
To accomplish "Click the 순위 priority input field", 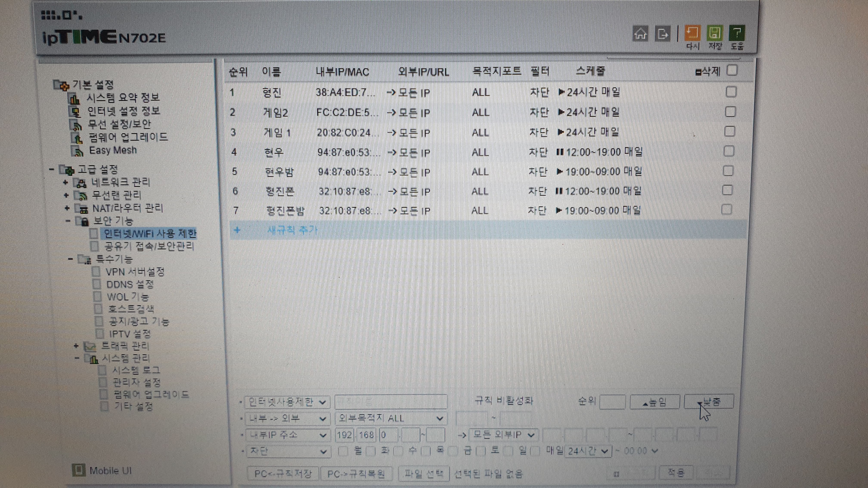I will click(612, 402).
